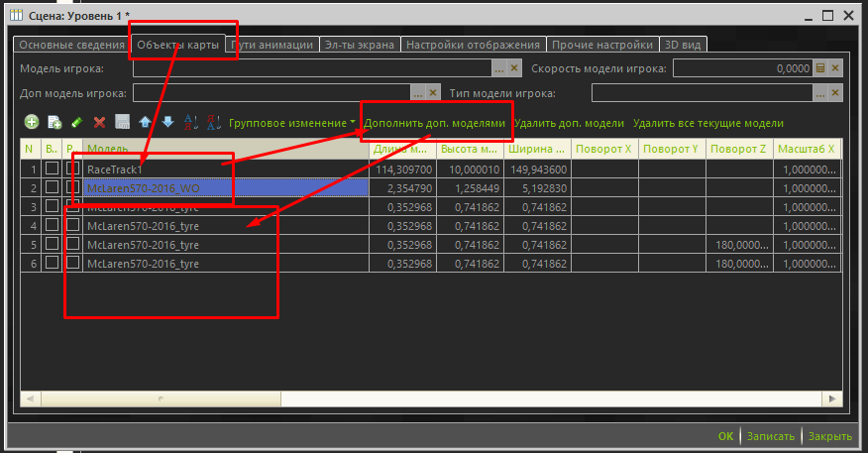
Task: Move the row down with the blue down arrow
Action: 167,122
